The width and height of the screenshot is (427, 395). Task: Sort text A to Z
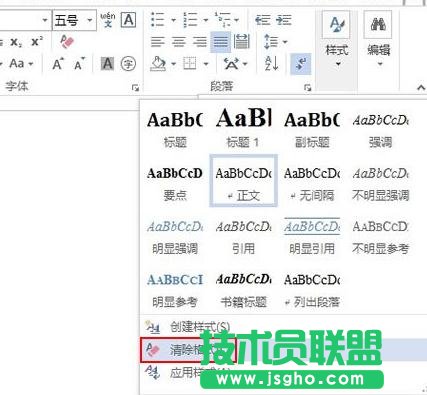(272, 63)
